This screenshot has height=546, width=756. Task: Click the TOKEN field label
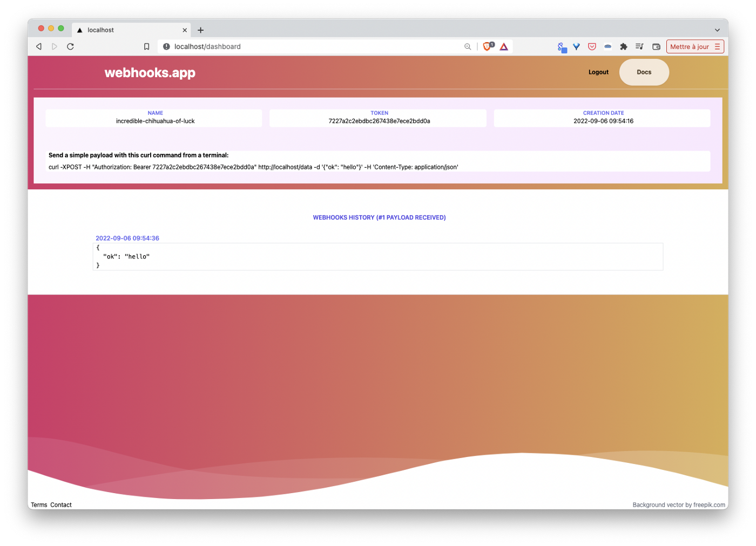pos(379,113)
